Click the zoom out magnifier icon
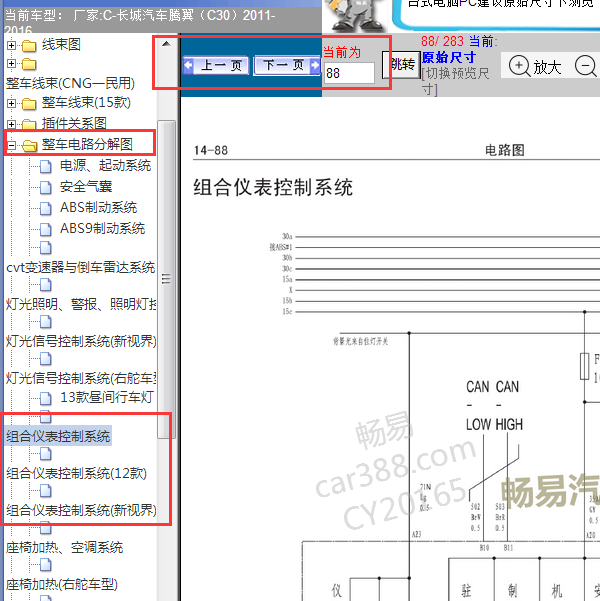 pyautogui.click(x=586, y=66)
